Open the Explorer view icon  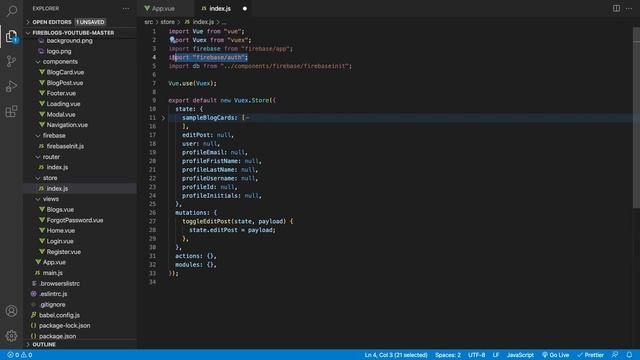pyautogui.click(x=11, y=36)
